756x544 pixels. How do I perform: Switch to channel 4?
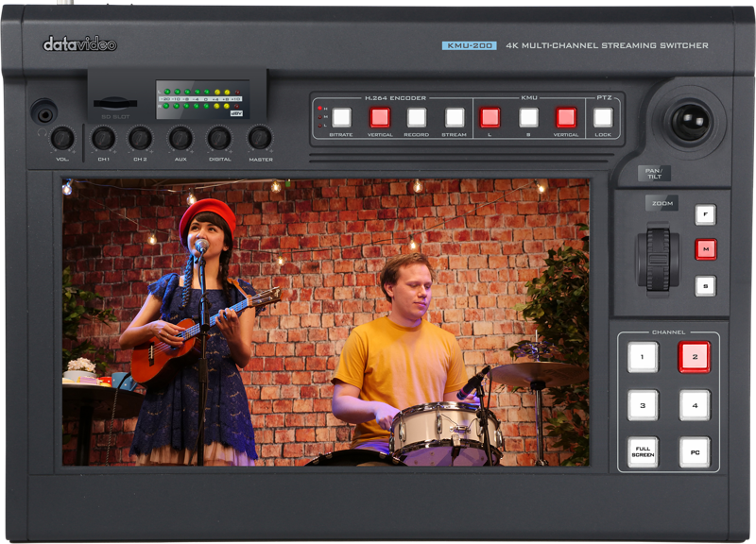pos(695,405)
